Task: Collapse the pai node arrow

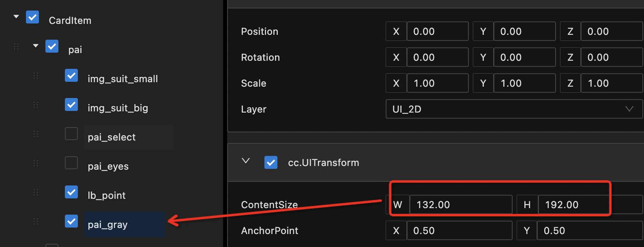Action: click(x=36, y=46)
